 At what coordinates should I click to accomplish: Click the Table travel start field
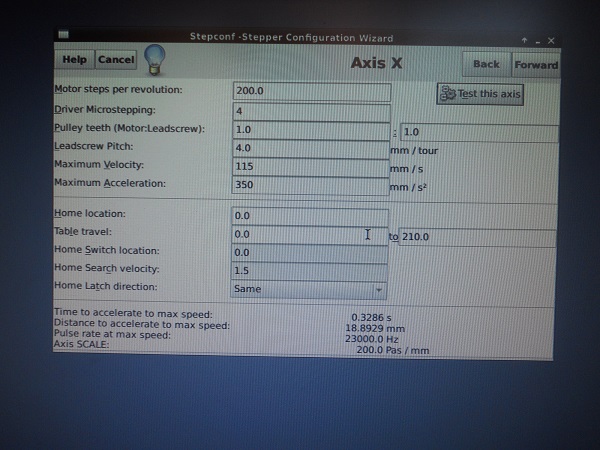(310, 235)
